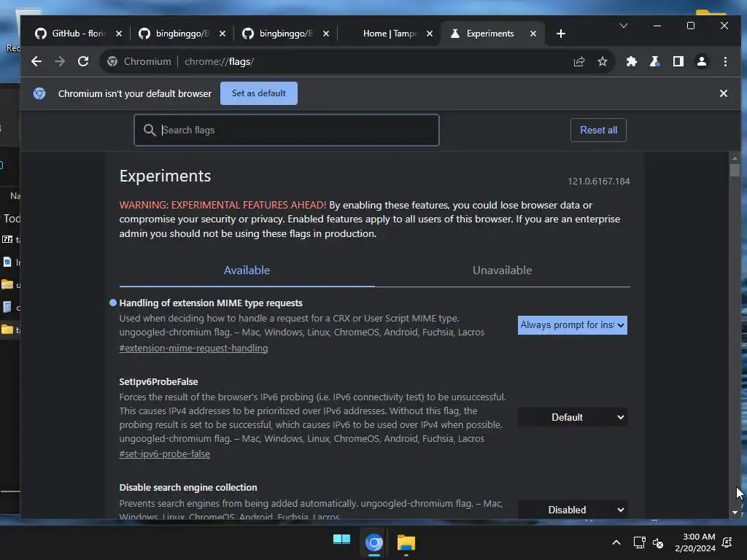This screenshot has height=560, width=747.
Task: Open the profile avatar icon
Action: 702,61
